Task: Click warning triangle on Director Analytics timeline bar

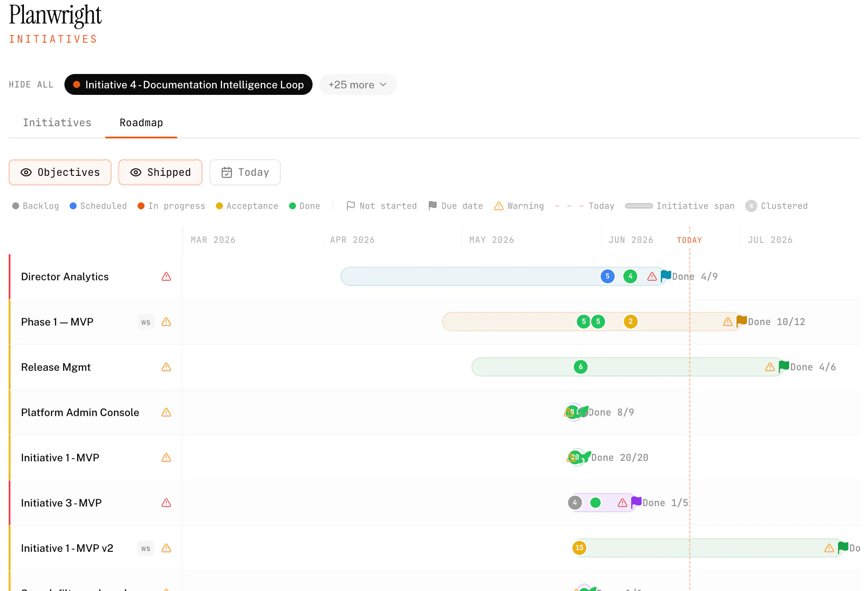Action: click(652, 277)
